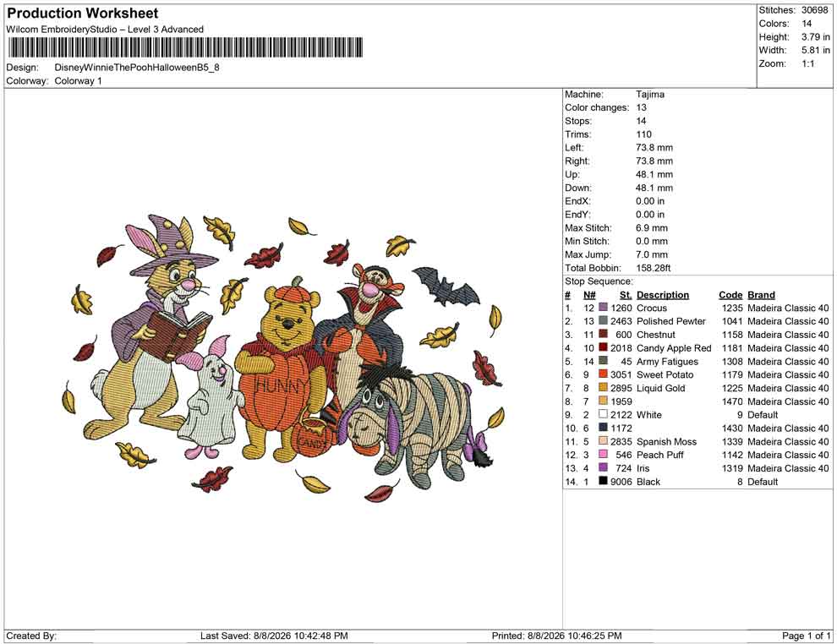
Task: Click the Brand column header
Action: (x=761, y=294)
